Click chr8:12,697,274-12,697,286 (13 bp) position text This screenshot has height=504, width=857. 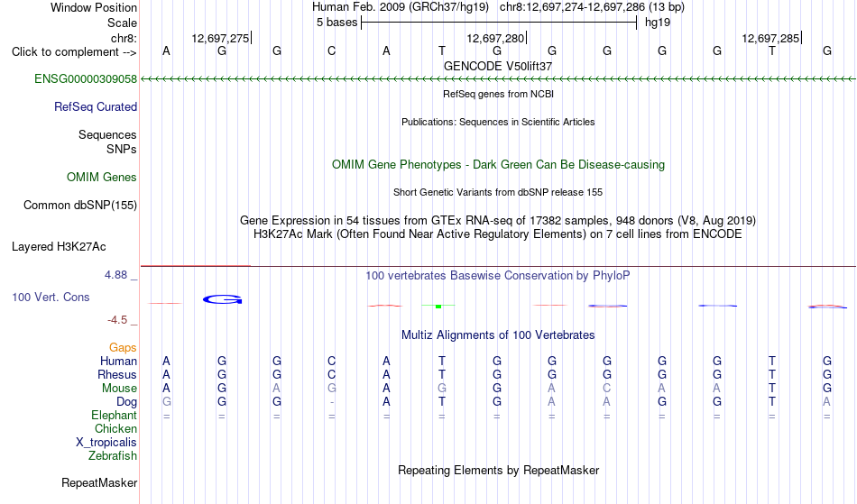pyautogui.click(x=592, y=7)
